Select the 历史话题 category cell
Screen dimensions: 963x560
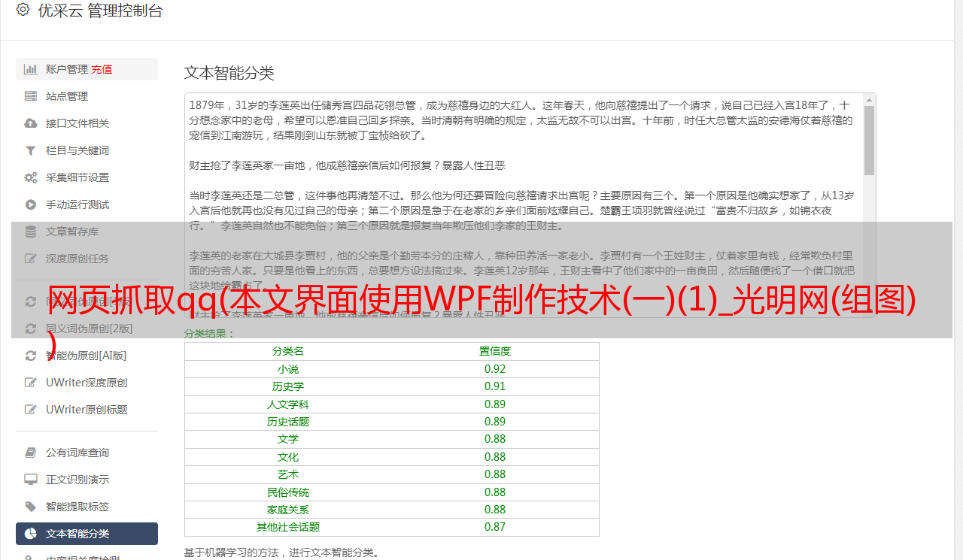tap(288, 422)
